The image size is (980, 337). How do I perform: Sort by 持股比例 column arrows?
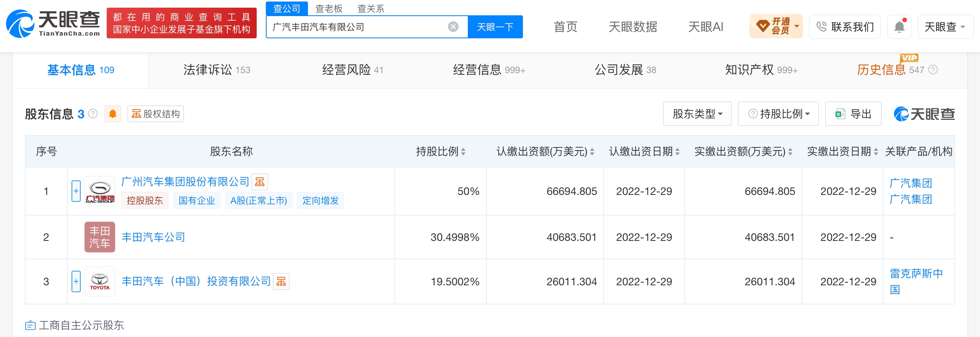click(x=463, y=152)
